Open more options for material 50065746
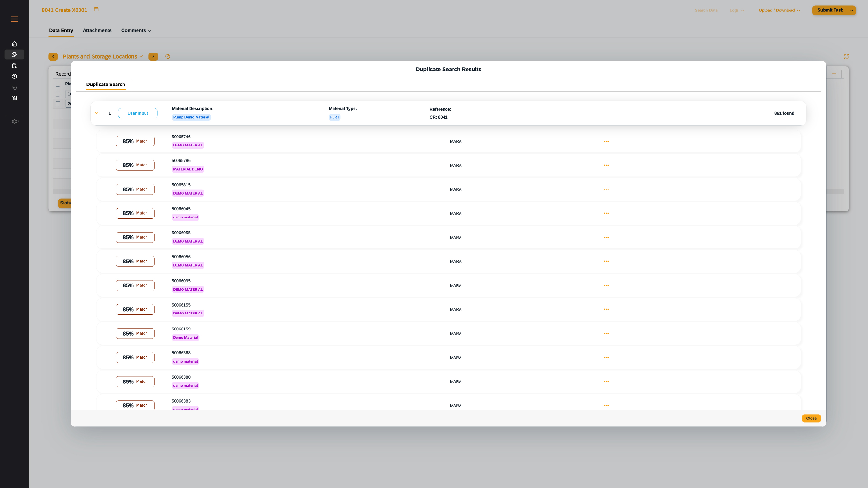Image resolution: width=868 pixels, height=488 pixels. 606,141
